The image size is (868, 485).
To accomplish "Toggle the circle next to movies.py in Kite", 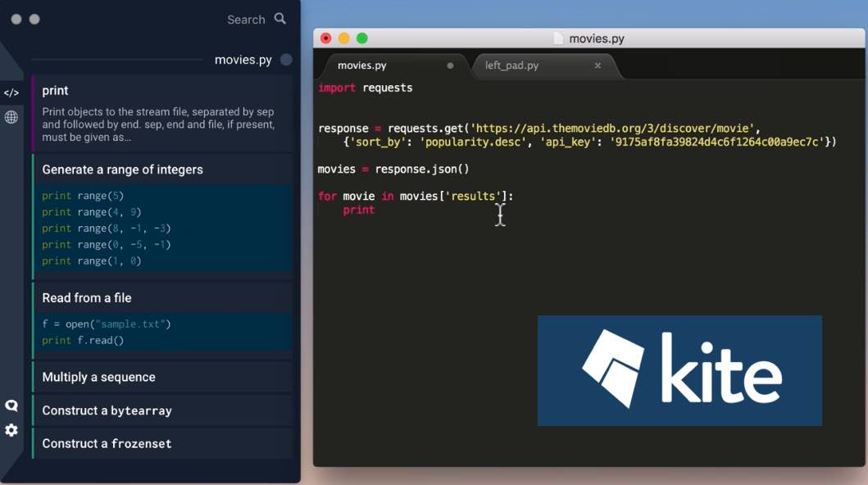I will [286, 60].
